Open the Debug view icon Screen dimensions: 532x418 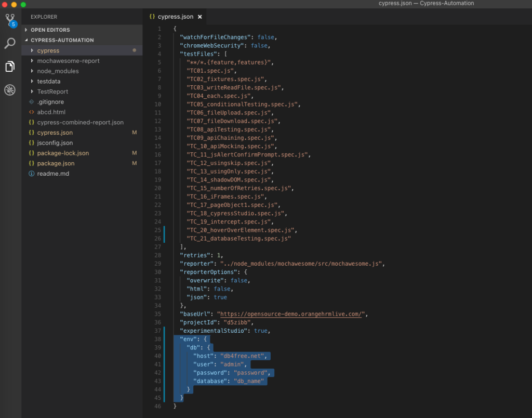pyautogui.click(x=10, y=90)
